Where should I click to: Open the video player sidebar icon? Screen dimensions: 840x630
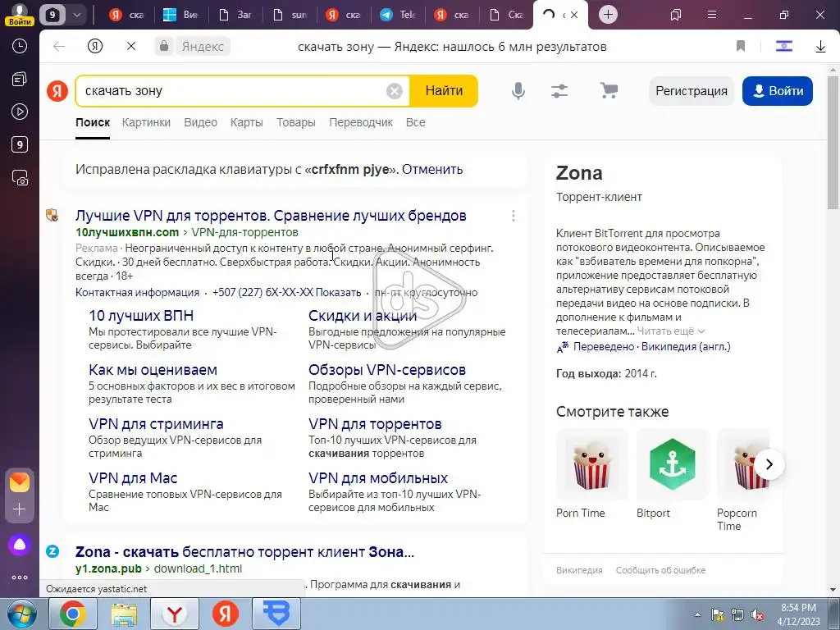coord(20,112)
